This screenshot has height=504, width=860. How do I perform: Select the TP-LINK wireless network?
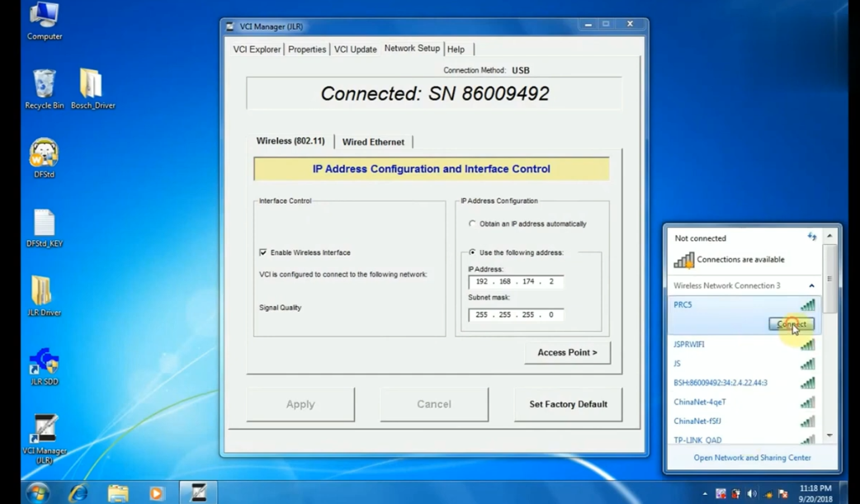pos(744,440)
